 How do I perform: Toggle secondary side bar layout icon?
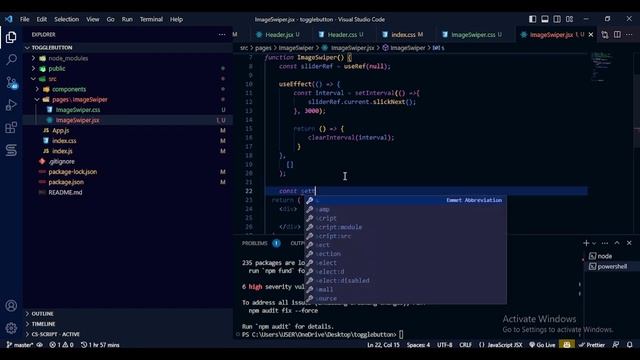tap(557, 19)
